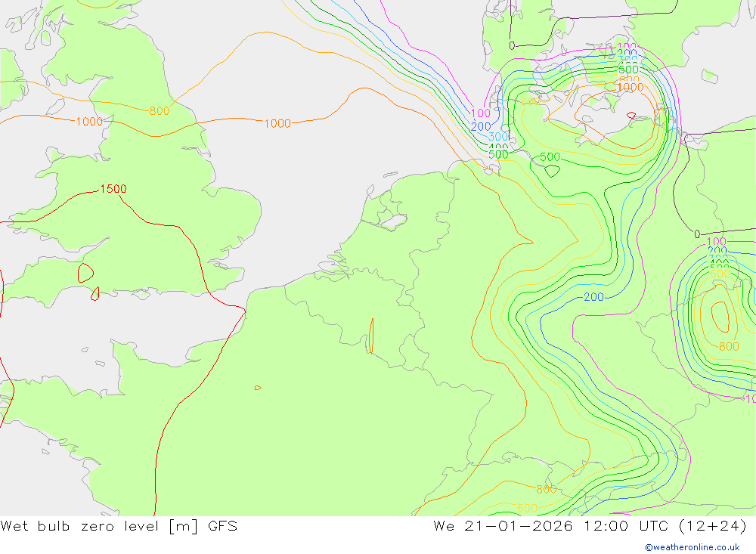This screenshot has height=554, width=756.
Task: Click the red '1500' contour label over England
Action: (x=113, y=189)
